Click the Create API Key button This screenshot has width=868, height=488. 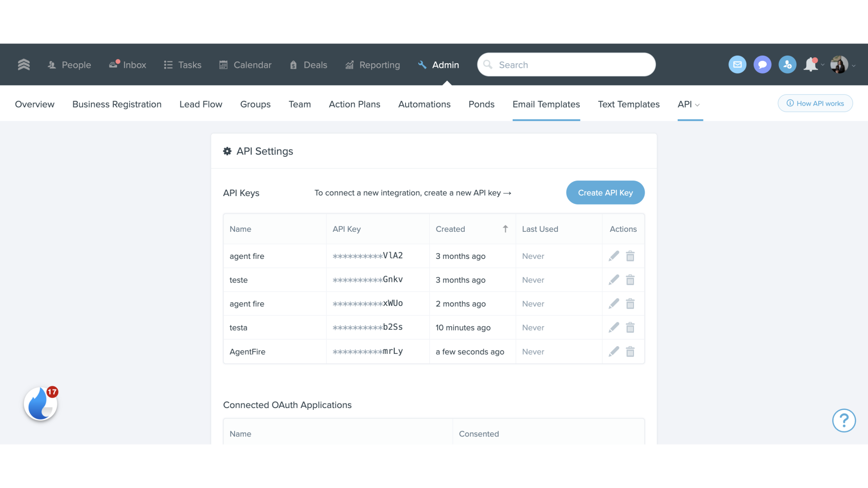click(x=605, y=192)
